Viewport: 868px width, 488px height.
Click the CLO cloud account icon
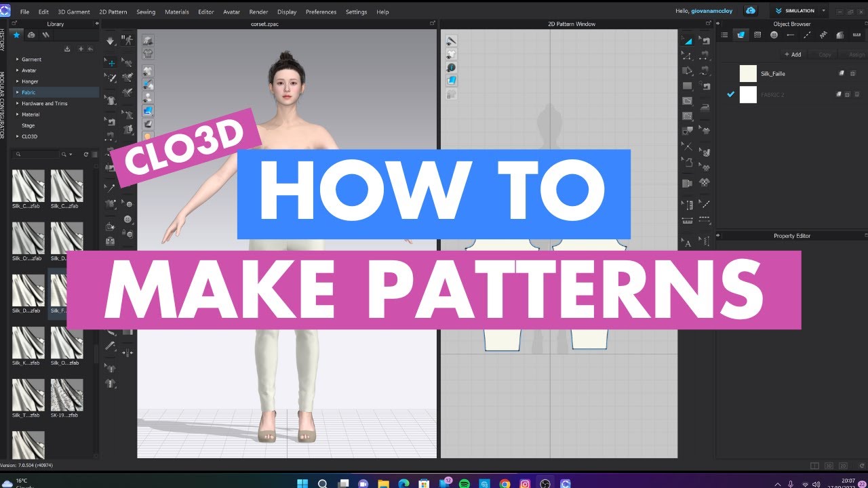750,11
